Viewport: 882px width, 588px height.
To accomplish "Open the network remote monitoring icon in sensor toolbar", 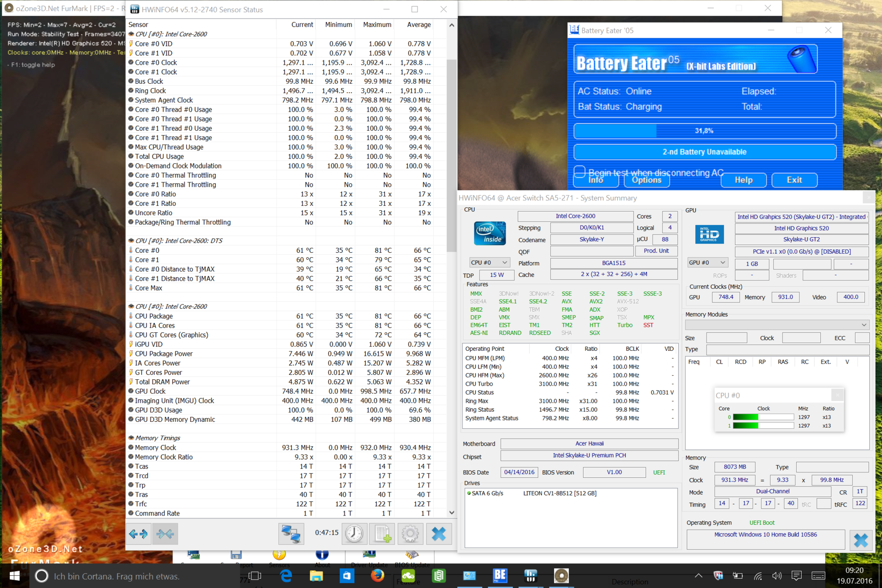I will pos(291,534).
